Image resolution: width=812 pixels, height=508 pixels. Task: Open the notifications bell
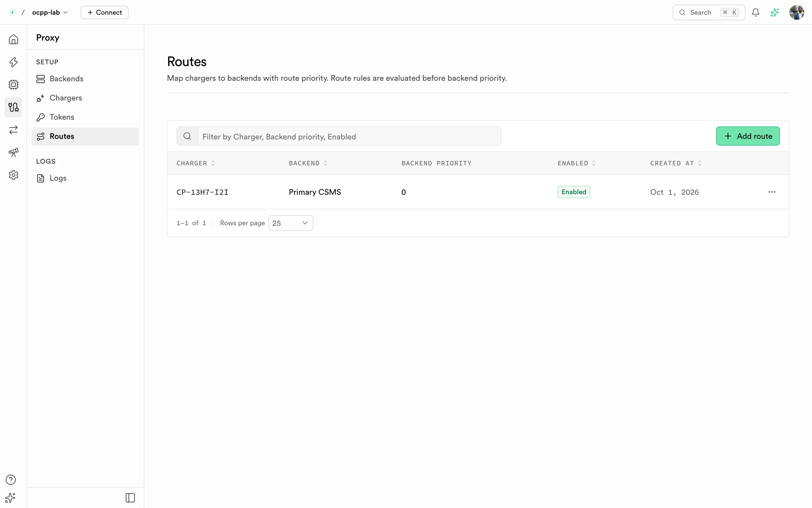pos(755,12)
